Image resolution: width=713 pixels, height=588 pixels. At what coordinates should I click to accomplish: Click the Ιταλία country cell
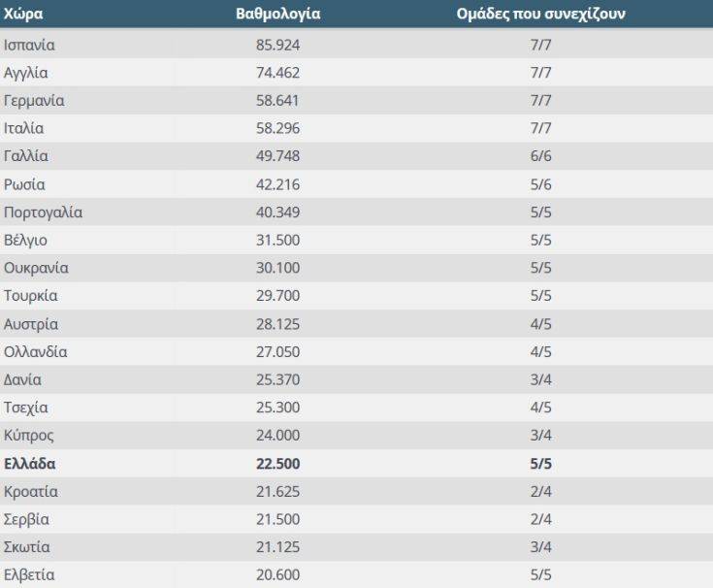(23, 128)
